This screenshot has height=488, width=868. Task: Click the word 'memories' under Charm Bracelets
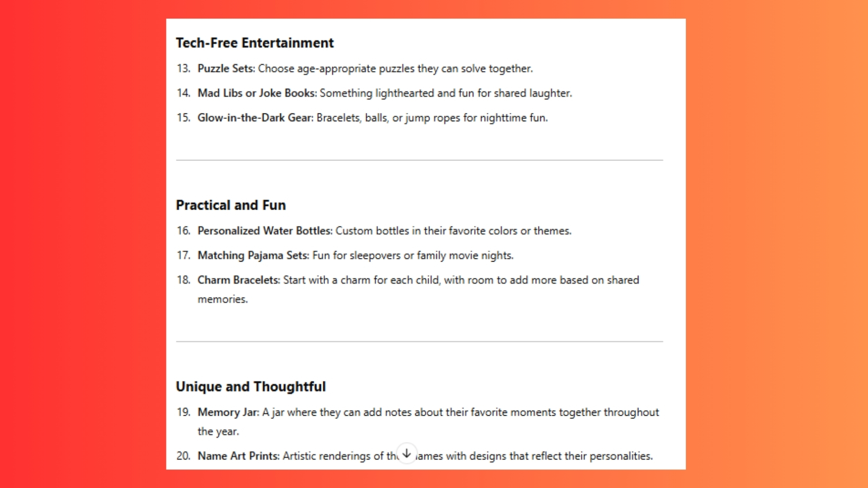(222, 299)
